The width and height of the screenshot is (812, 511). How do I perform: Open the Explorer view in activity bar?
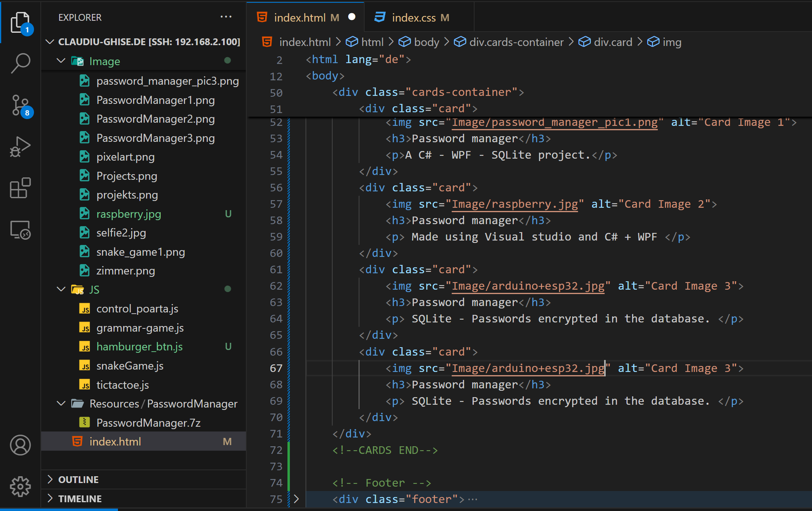20,22
